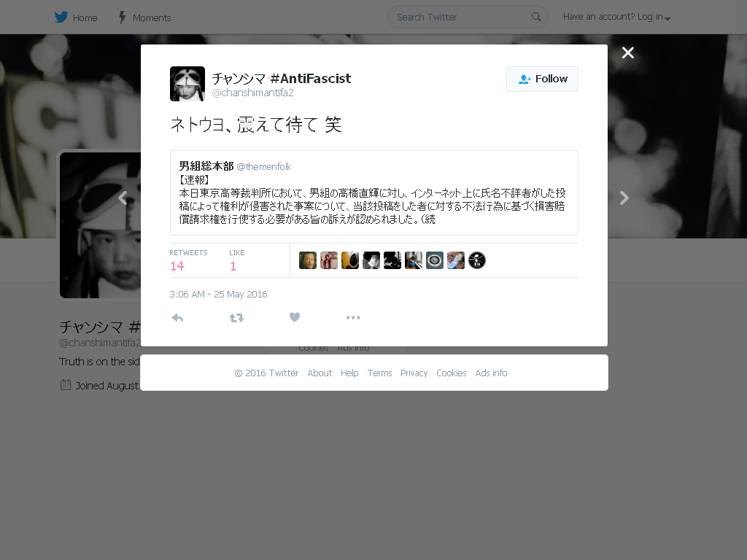The image size is (747, 560).
Task: Expand the Log in dropdown
Action: (x=616, y=17)
